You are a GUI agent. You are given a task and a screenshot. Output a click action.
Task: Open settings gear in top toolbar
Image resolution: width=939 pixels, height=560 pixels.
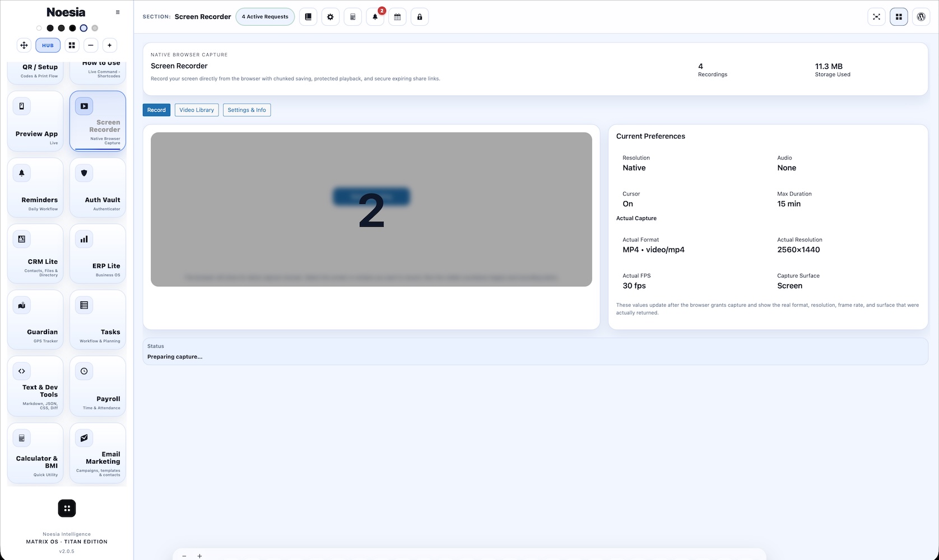331,17
